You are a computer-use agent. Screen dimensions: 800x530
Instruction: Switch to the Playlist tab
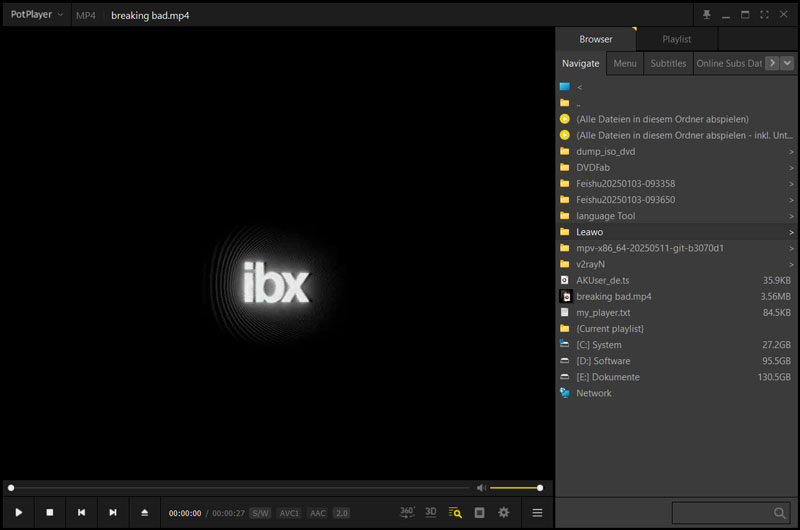click(677, 39)
